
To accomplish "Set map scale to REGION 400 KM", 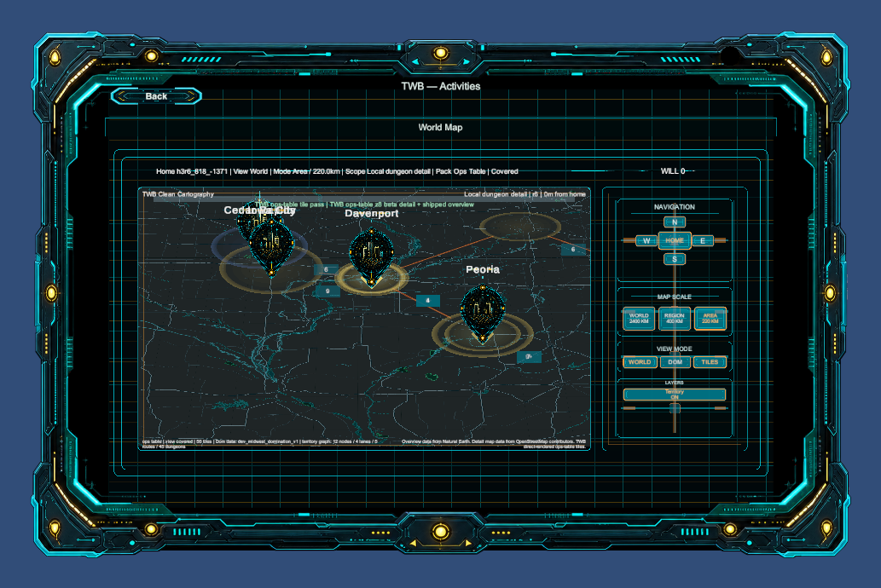I will pyautogui.click(x=675, y=319).
